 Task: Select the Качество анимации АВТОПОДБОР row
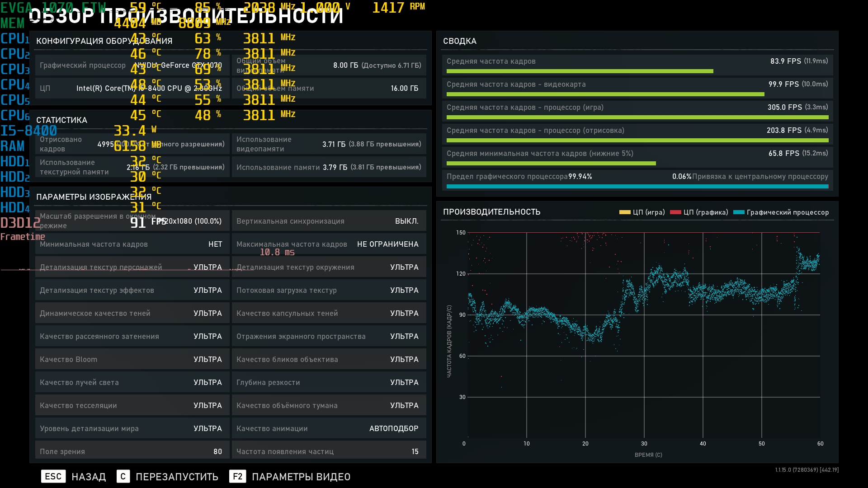[x=329, y=428]
